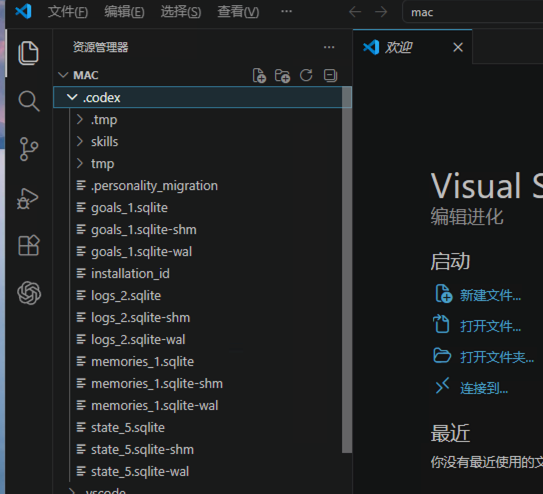Click the explorer vertical scrollbar
The image size is (543, 494).
[347, 270]
